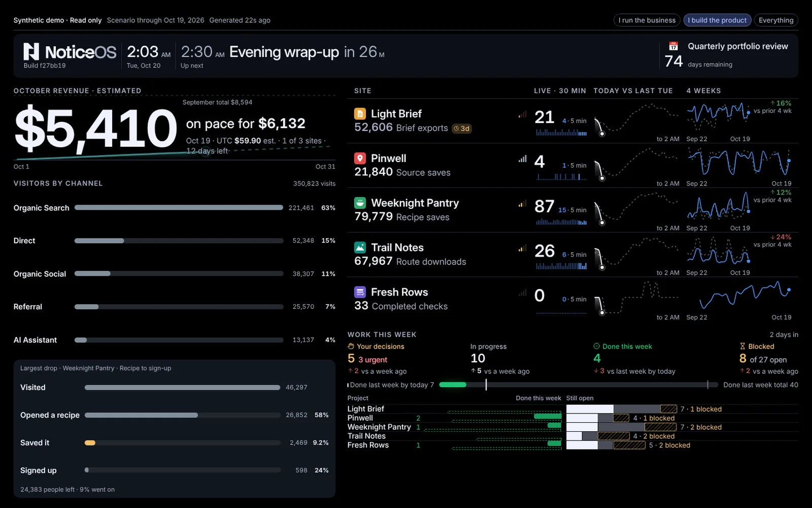Click the NoticeOS logo
This screenshot has width=812, height=508.
click(x=70, y=52)
